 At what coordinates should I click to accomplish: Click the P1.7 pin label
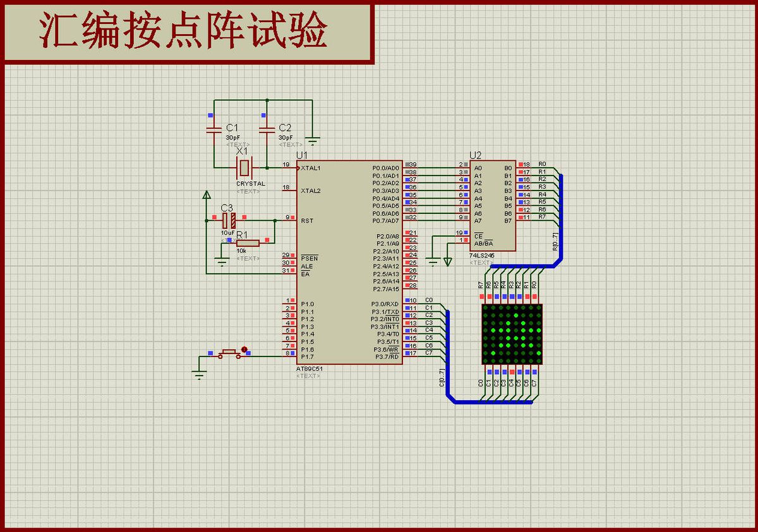(x=308, y=357)
